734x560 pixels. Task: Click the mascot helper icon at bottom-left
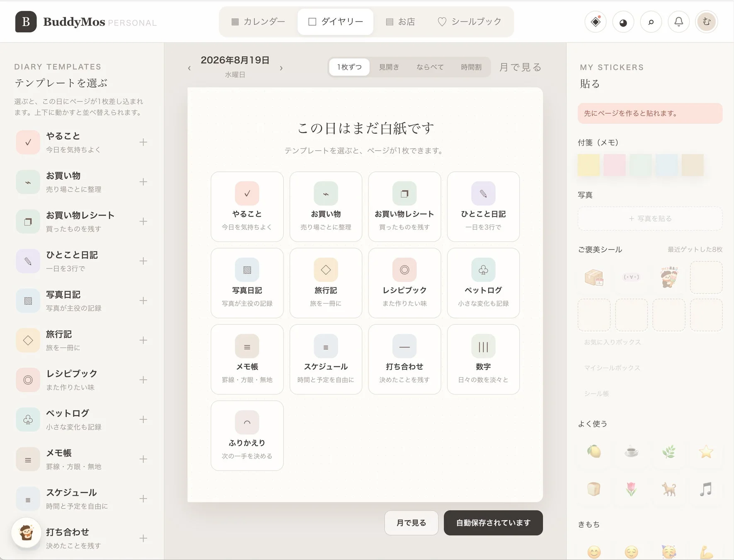coord(26,533)
